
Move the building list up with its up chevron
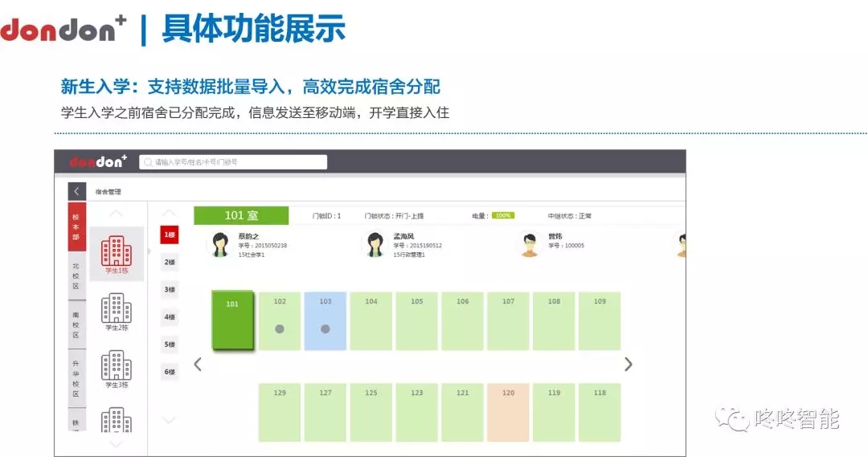click(116, 214)
